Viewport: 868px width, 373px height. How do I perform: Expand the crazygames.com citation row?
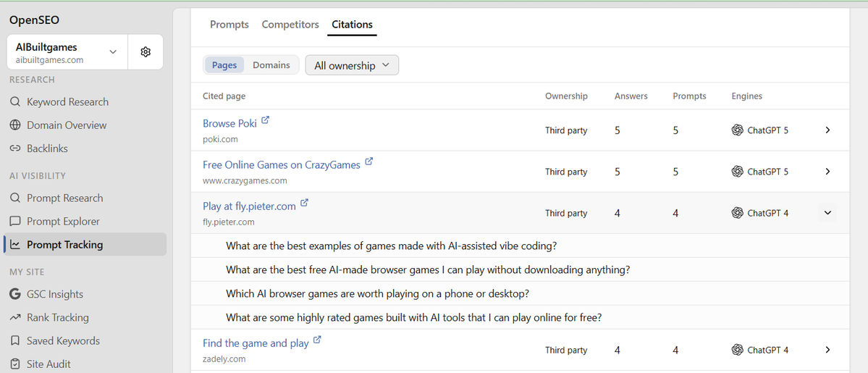point(827,172)
